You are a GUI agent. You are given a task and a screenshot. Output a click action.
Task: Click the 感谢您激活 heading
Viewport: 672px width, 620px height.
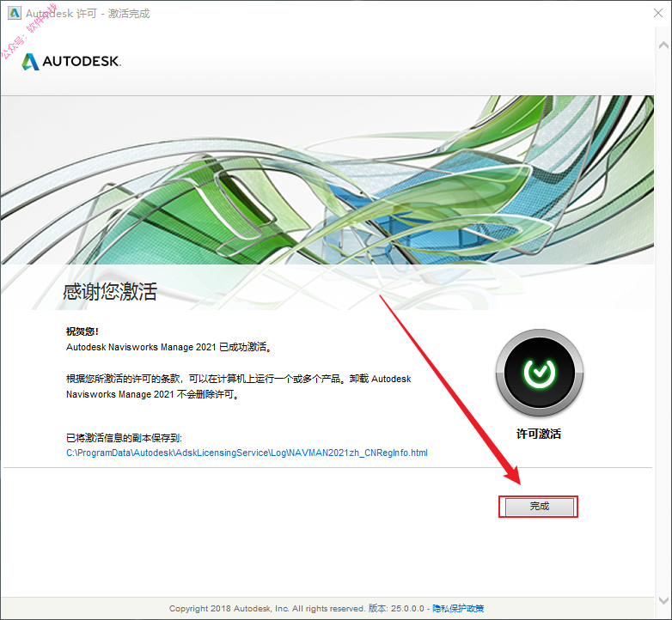pos(110,292)
